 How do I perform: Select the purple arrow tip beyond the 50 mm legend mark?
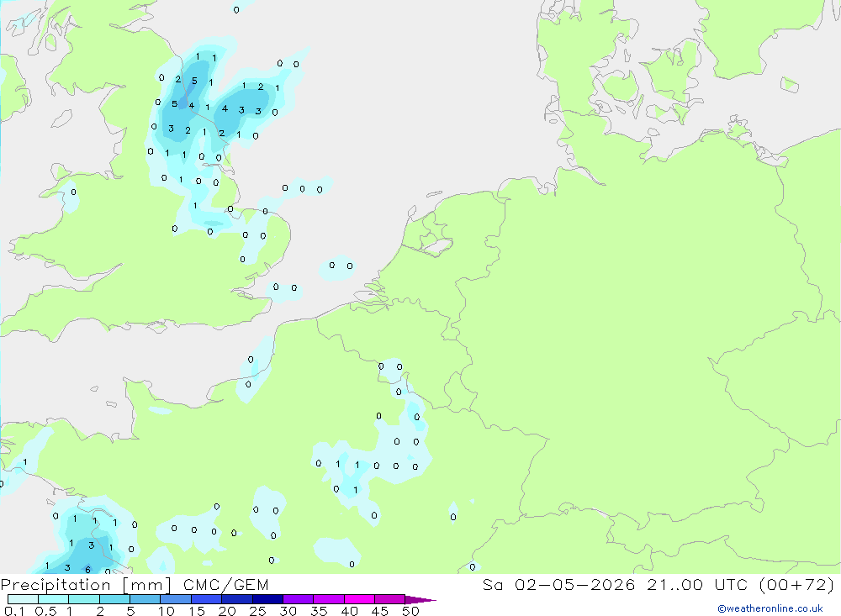click(x=420, y=599)
